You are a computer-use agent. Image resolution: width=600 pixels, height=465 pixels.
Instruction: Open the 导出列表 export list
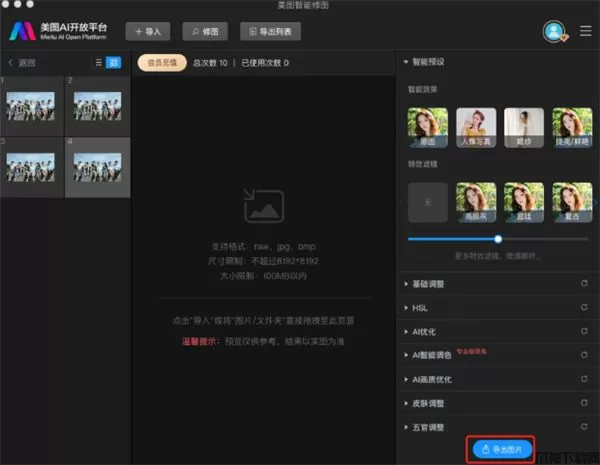(272, 32)
